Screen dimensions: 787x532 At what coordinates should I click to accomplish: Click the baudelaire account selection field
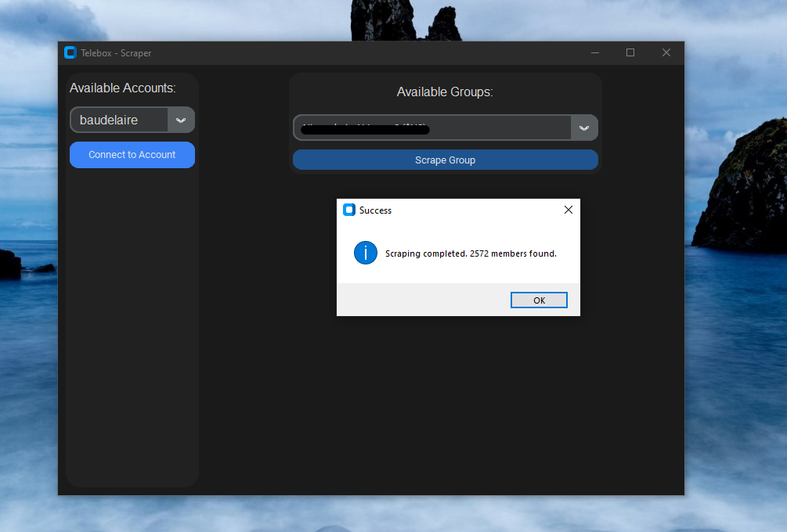coord(119,120)
